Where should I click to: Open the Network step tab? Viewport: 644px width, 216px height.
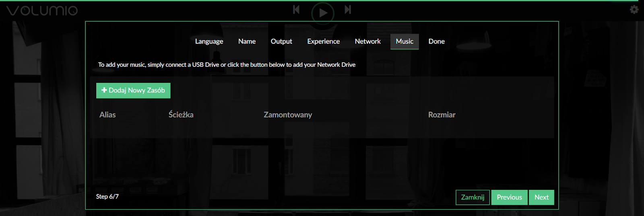[x=367, y=41]
